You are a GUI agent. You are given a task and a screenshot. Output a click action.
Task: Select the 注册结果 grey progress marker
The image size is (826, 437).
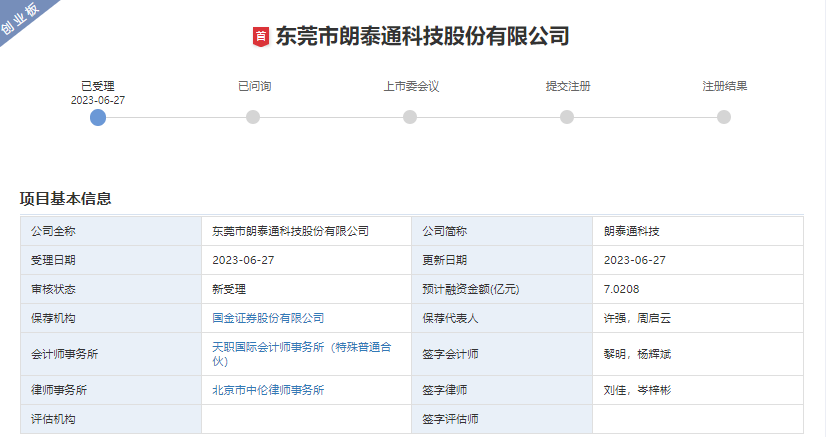[x=724, y=117]
